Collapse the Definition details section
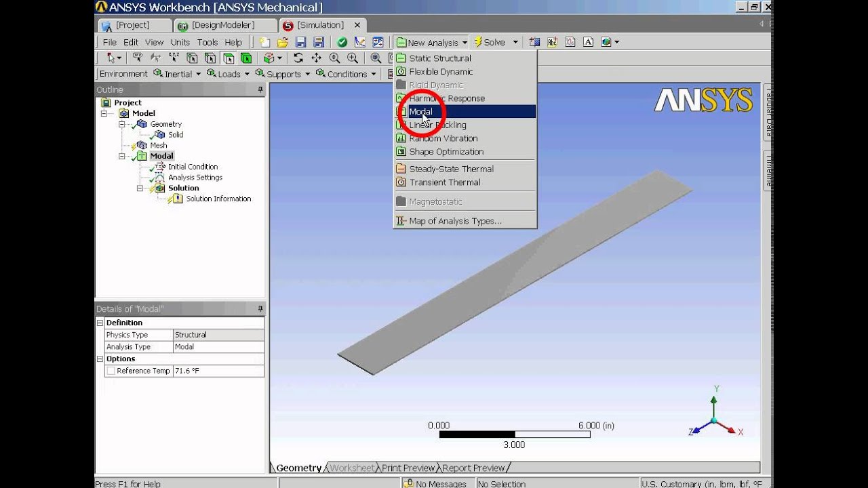868x488 pixels. [x=100, y=323]
